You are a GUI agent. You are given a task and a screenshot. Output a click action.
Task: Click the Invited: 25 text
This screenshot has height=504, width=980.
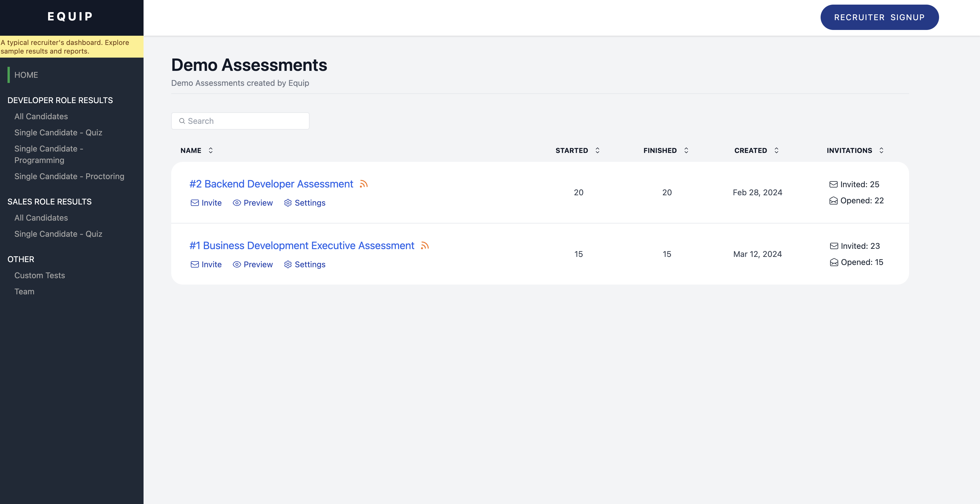[x=860, y=184]
